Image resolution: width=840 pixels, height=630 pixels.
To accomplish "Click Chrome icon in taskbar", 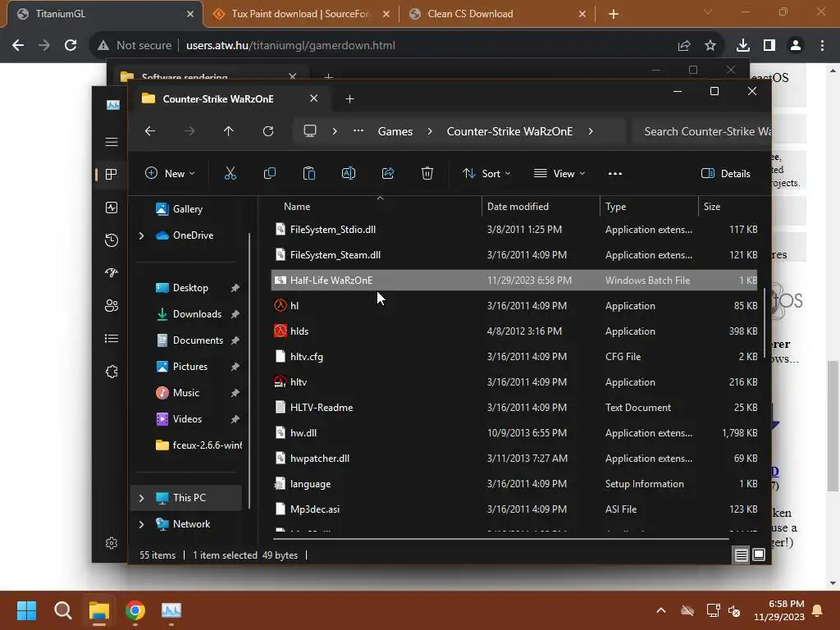I will (x=135, y=610).
